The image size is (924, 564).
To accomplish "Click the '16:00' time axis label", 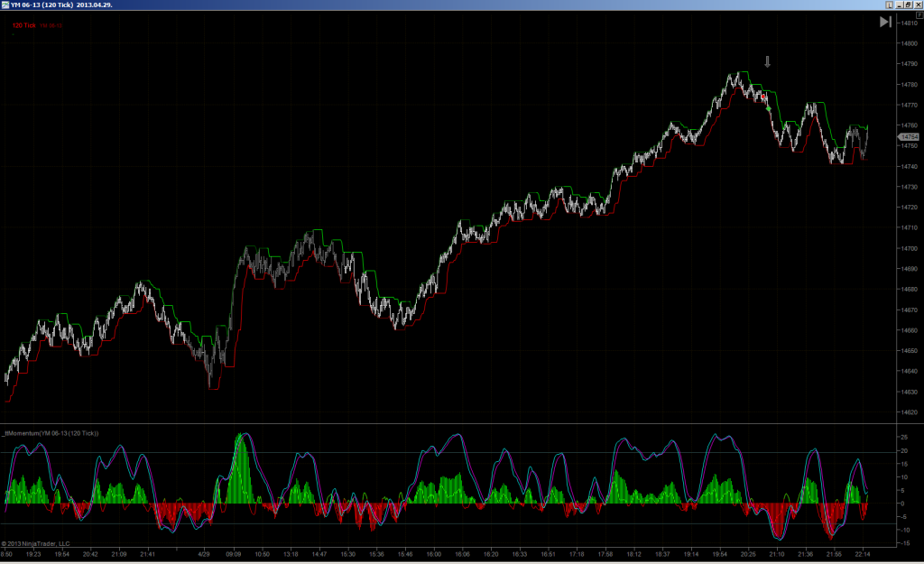I will click(434, 554).
